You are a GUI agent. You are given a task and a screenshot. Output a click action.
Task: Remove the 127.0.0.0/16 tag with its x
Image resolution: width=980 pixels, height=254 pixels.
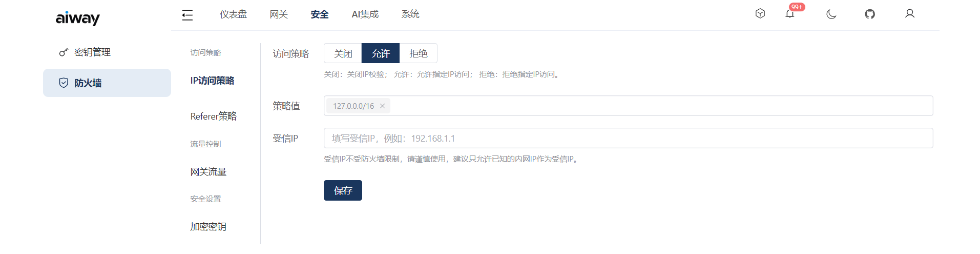(382, 106)
